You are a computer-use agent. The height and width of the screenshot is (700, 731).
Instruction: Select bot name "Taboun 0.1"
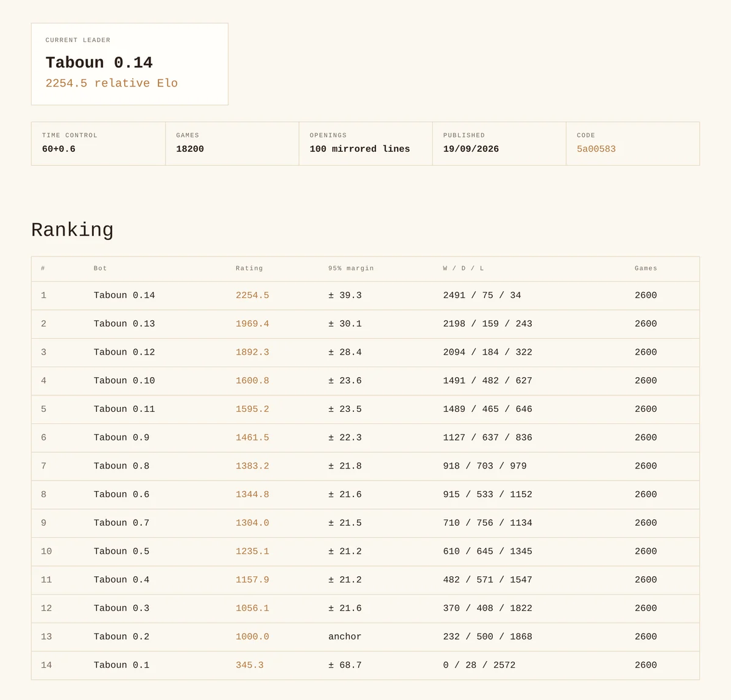121,665
